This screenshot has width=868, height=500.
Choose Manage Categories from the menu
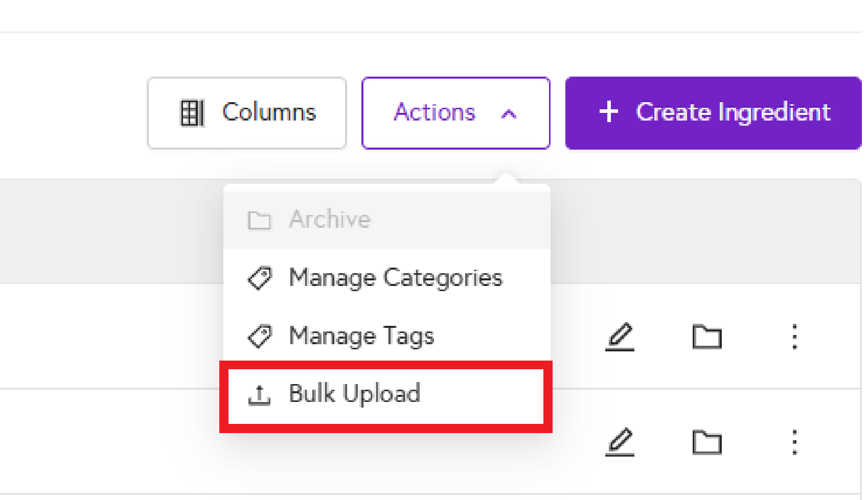point(396,278)
